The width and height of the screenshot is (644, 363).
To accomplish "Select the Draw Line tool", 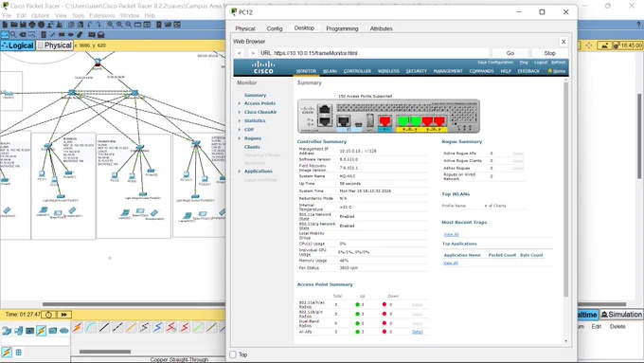I will [x=53, y=34].
